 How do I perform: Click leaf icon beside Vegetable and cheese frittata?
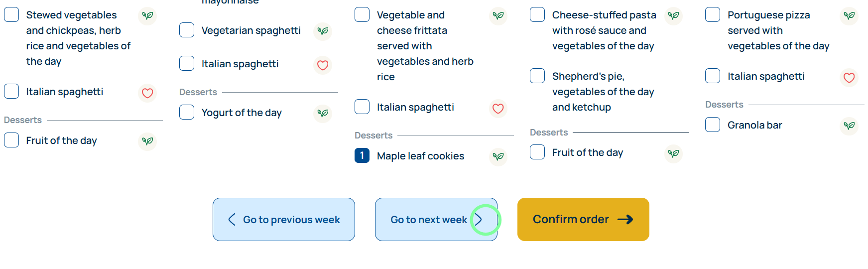click(x=498, y=15)
